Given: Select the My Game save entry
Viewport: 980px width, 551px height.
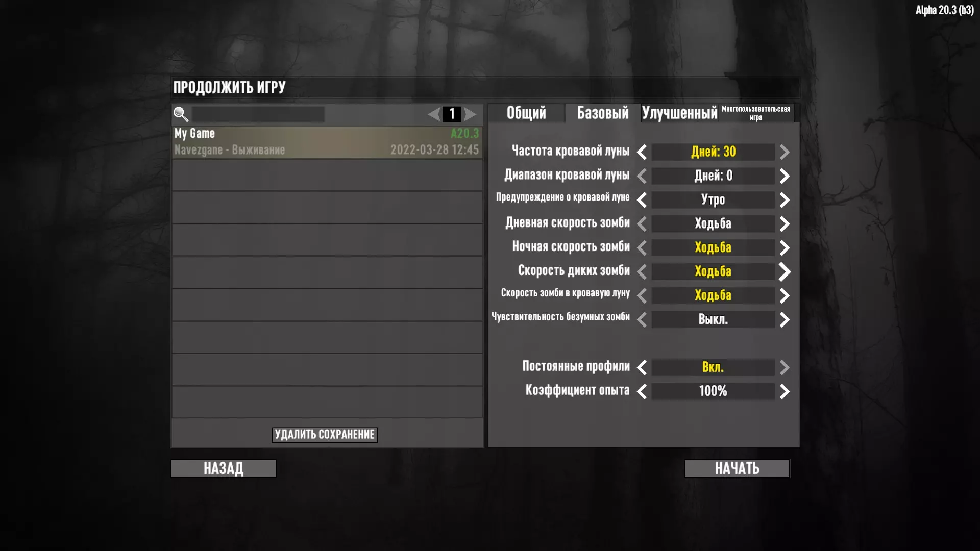Looking at the screenshot, I should pos(327,142).
